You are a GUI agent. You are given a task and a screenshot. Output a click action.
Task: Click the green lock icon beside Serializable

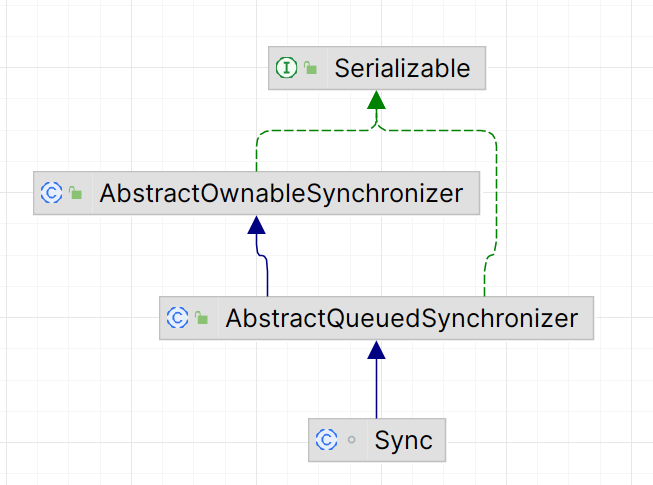coord(311,69)
